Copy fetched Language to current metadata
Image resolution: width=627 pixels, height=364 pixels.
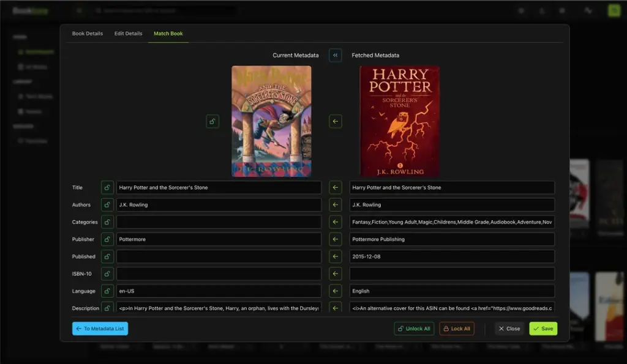coord(335,291)
